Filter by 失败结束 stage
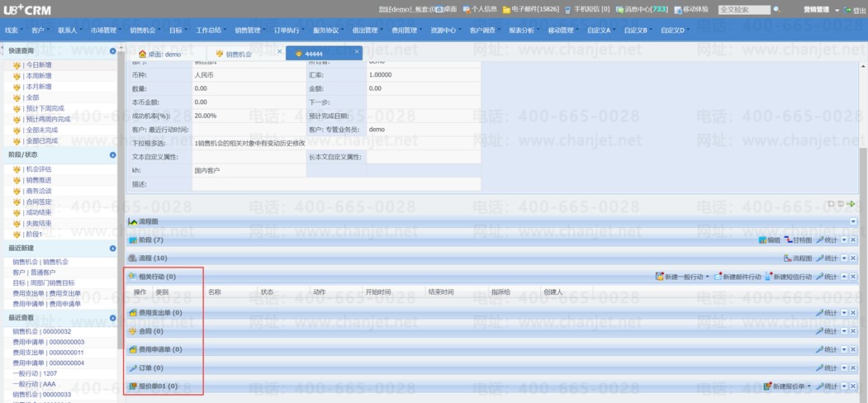The height and width of the screenshot is (403, 868). click(38, 224)
